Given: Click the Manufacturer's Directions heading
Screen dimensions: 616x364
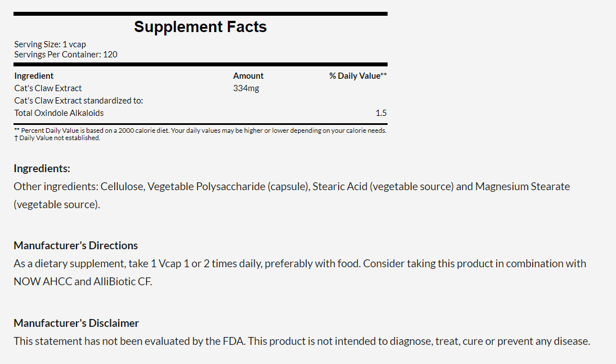Looking at the screenshot, I should [75, 245].
